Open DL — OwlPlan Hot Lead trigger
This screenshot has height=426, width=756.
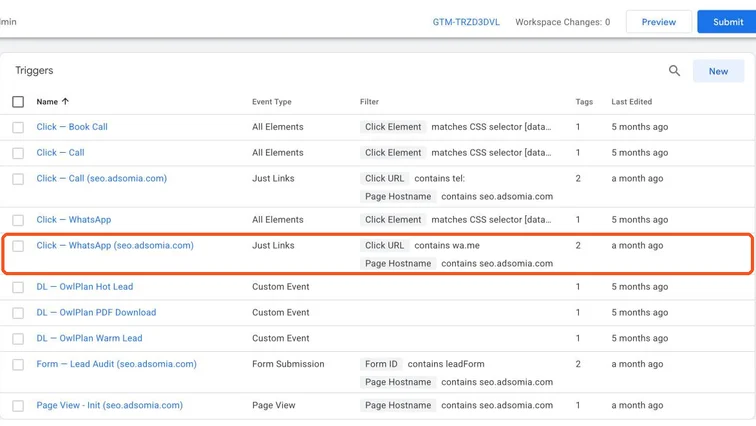(x=85, y=287)
